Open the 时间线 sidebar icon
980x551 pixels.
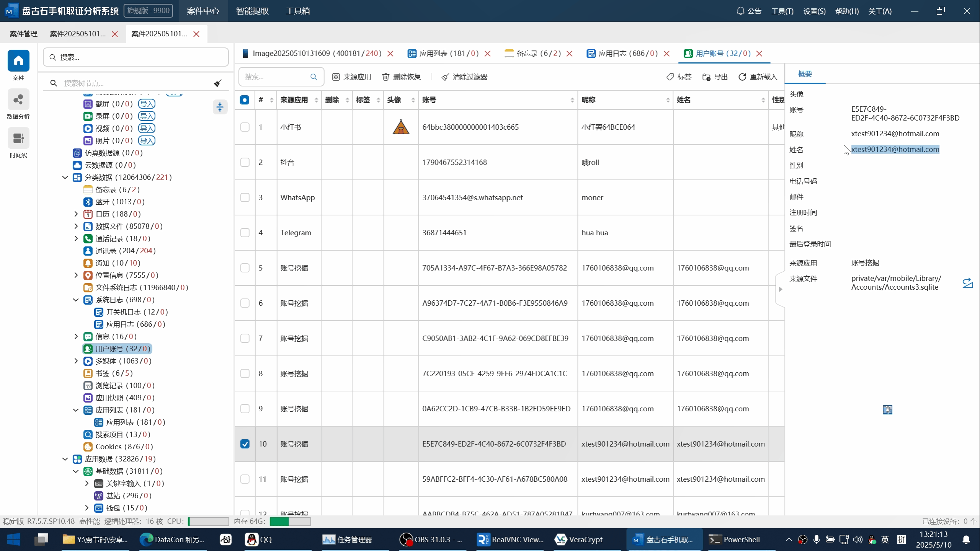18,139
